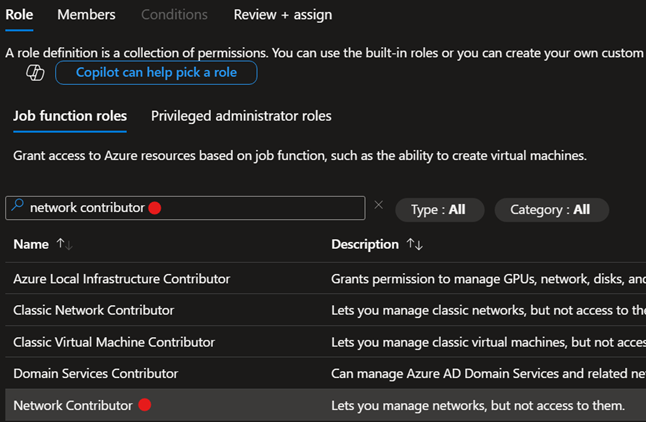This screenshot has height=422, width=646.
Task: Click the Description column header
Action: coord(365,244)
